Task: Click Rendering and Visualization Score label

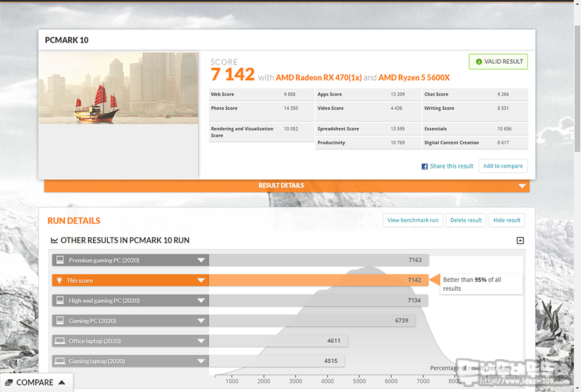Action: point(242,132)
